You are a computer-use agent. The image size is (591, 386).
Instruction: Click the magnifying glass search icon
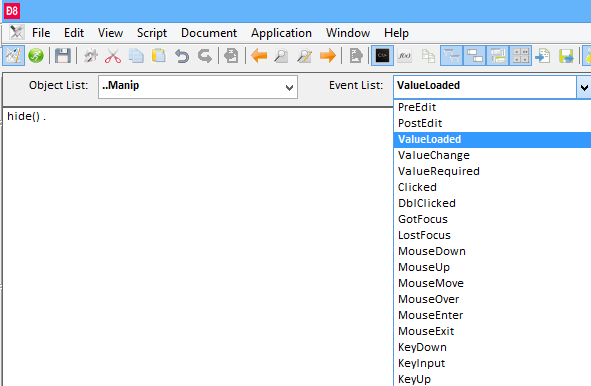(281, 56)
